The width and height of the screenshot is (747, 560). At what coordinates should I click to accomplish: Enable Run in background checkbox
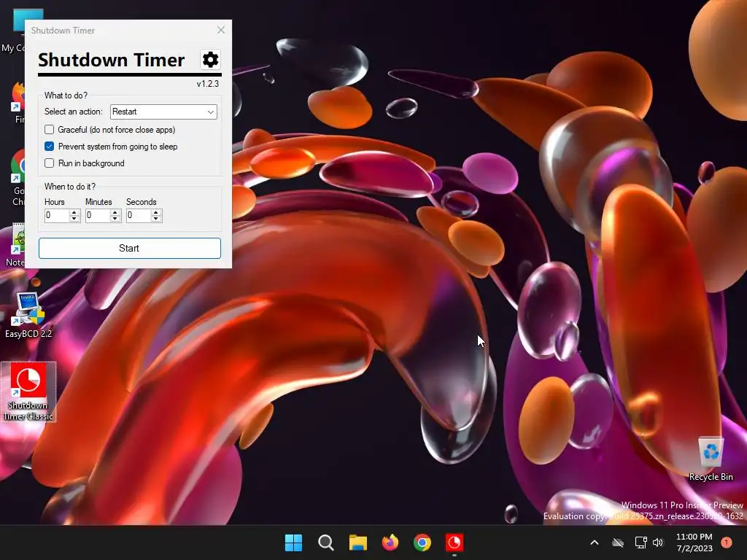pos(49,163)
